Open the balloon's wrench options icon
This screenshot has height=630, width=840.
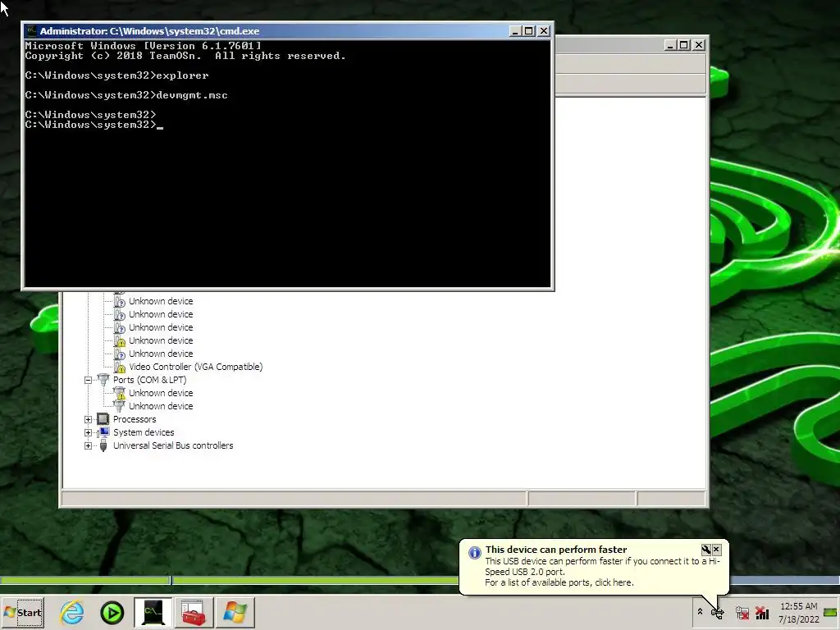coord(706,549)
